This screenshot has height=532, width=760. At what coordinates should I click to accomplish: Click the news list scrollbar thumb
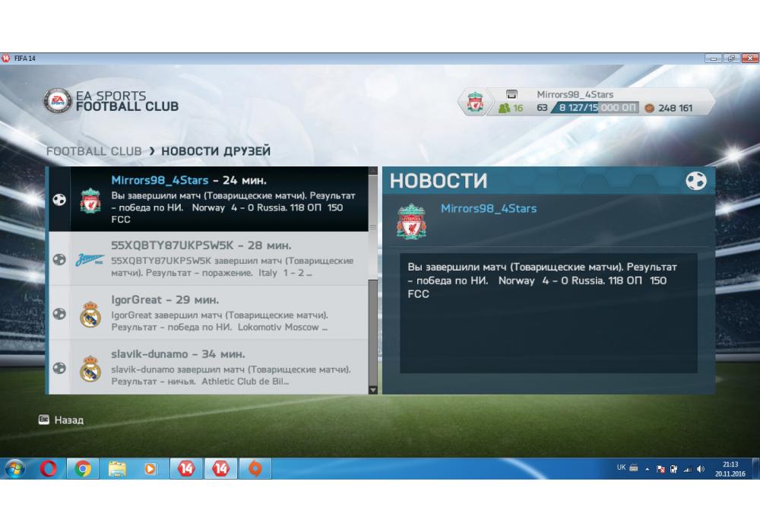[x=372, y=226]
